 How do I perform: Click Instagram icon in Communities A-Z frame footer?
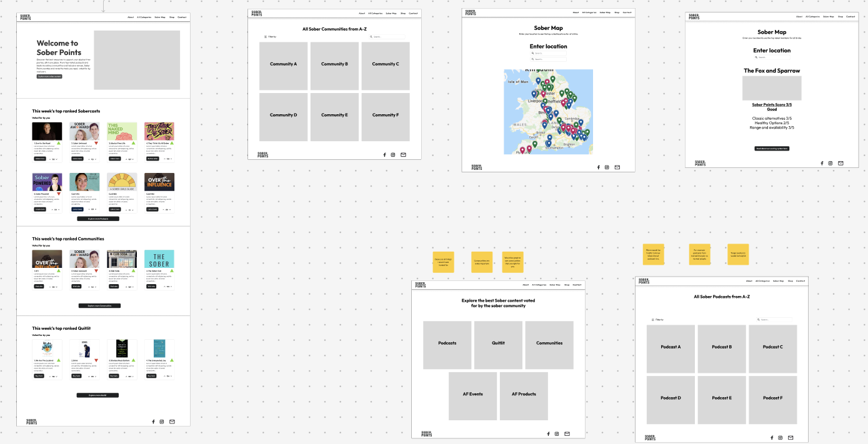tap(393, 154)
